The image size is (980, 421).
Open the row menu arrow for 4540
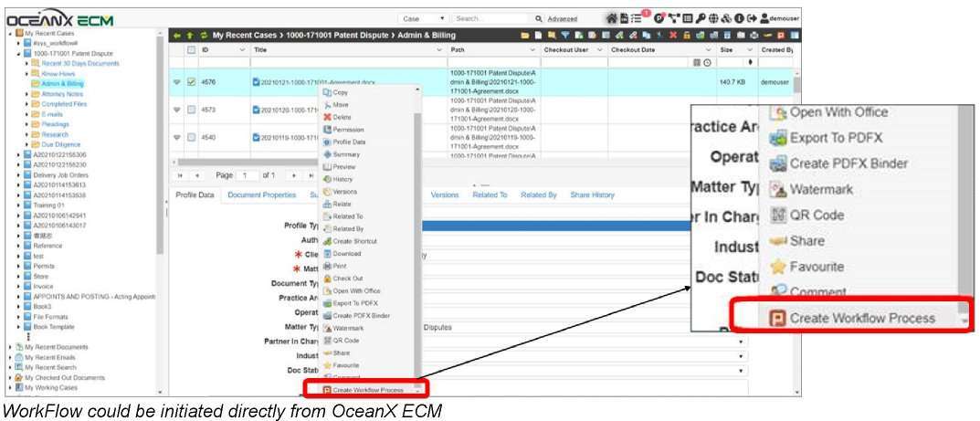point(177,138)
